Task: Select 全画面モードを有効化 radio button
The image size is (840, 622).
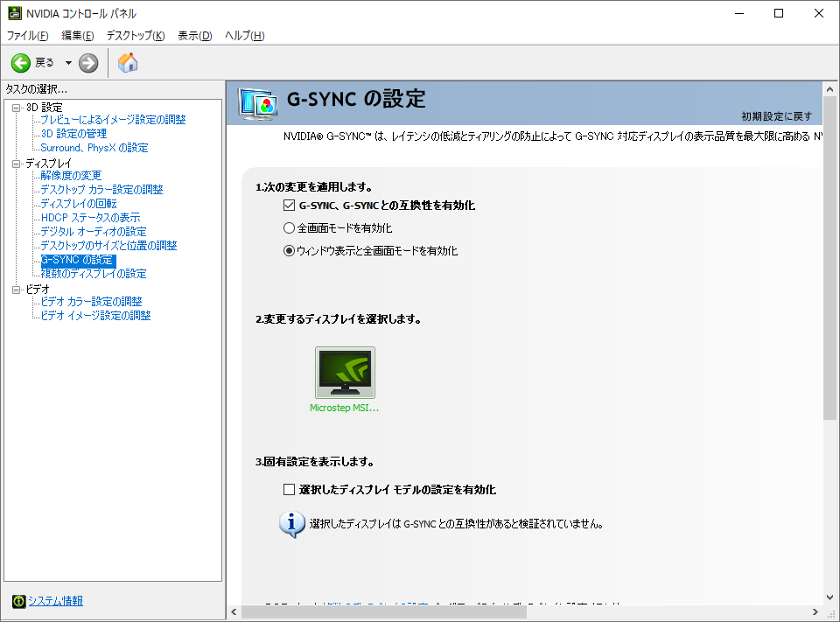Action: pyautogui.click(x=290, y=228)
